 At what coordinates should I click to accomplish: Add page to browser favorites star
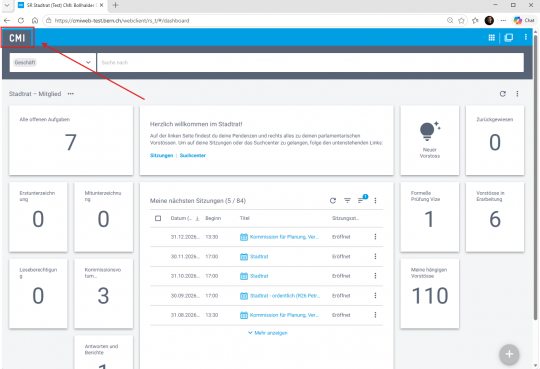(461, 21)
